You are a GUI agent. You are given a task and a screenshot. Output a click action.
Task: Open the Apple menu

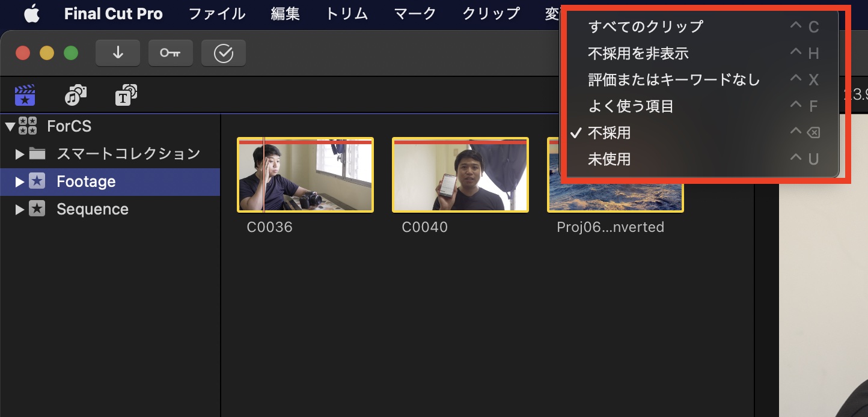tap(32, 14)
